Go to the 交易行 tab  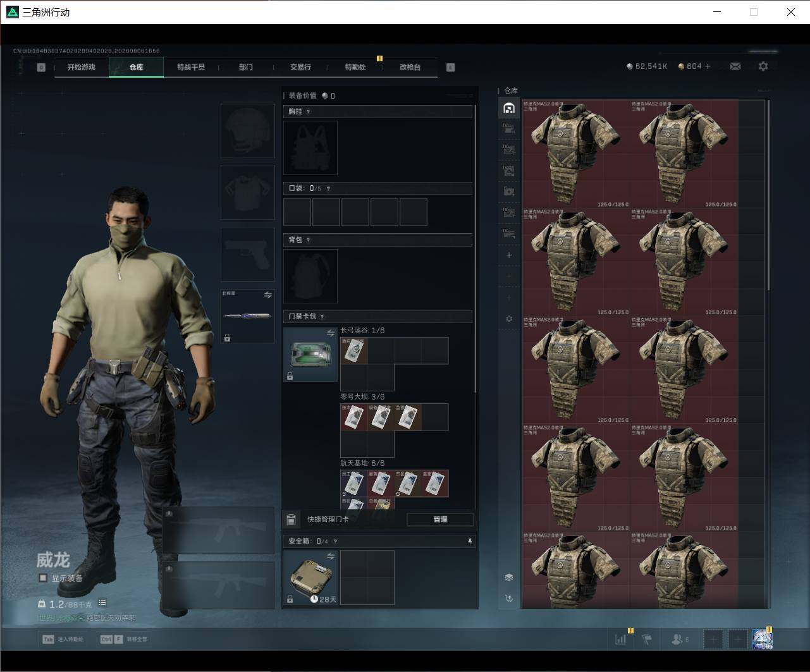(x=300, y=67)
